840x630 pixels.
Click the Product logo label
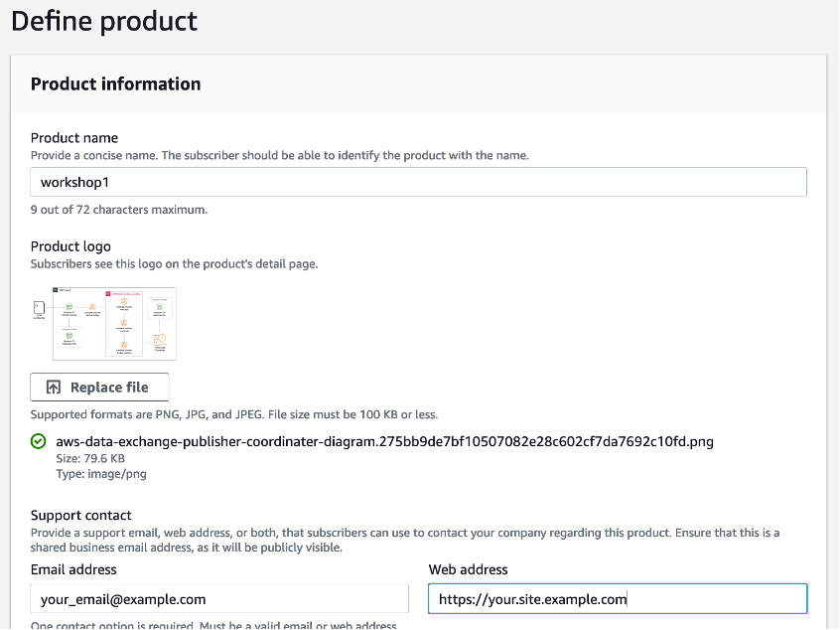click(70, 246)
